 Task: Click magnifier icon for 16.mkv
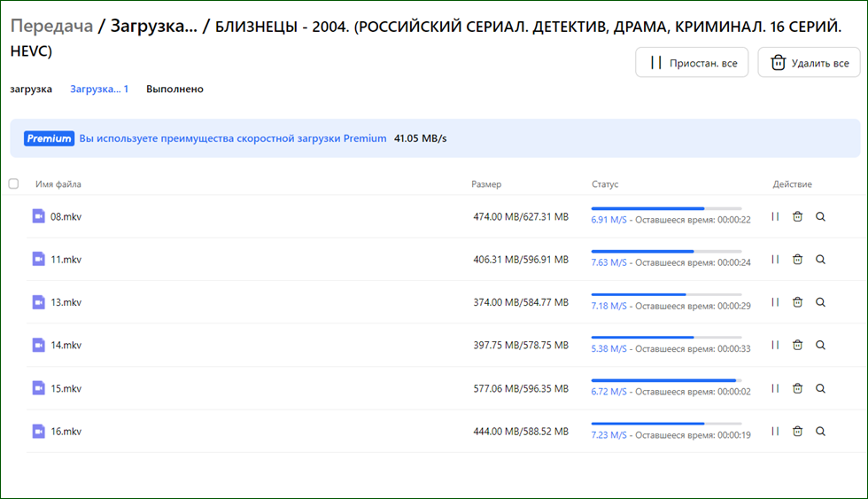[x=820, y=431]
